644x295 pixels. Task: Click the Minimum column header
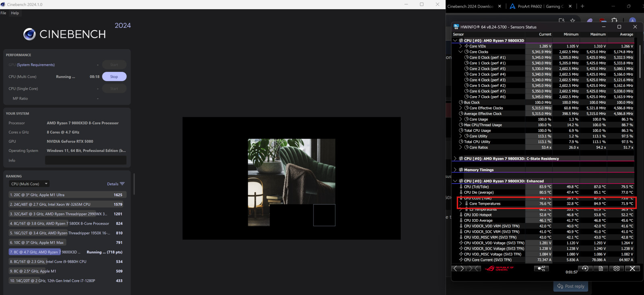pos(571,35)
